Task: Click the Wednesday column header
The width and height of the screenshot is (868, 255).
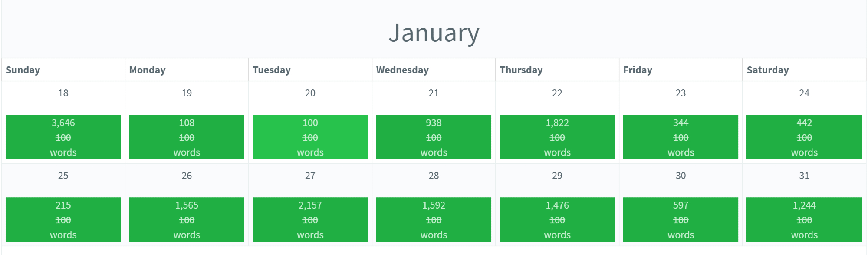Action: 402,70
